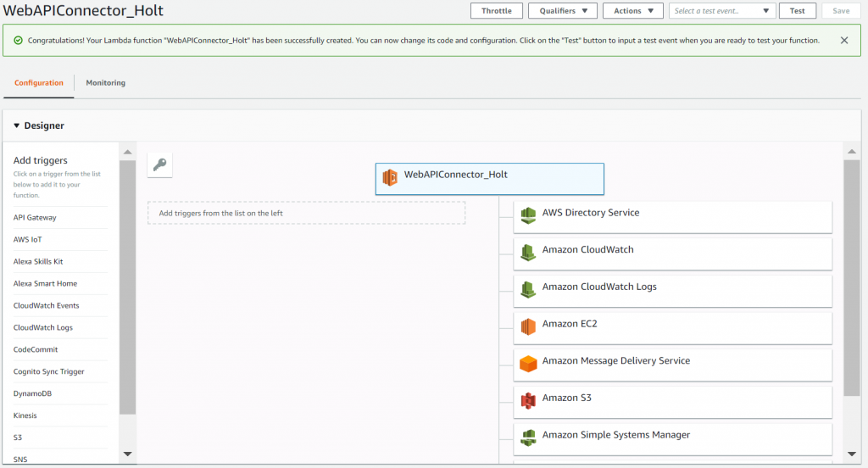Select the Amazon Message Delivery Service card
The height and width of the screenshot is (468, 868).
click(672, 365)
